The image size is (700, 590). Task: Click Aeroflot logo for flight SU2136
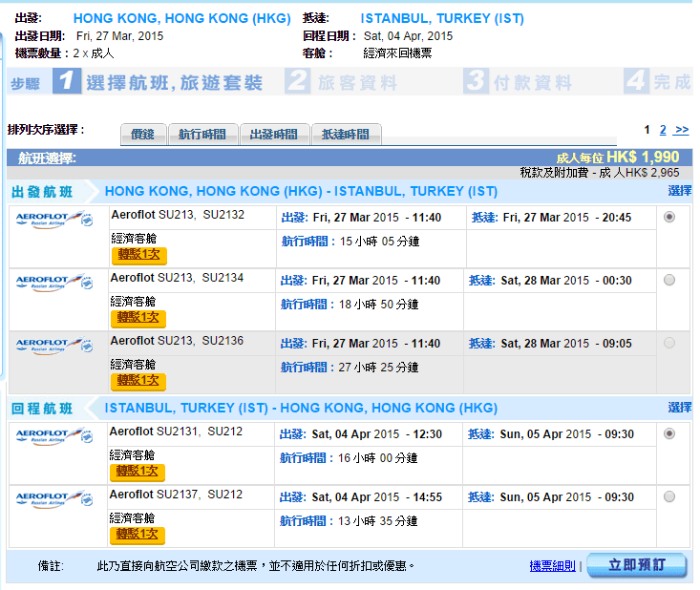point(54,346)
